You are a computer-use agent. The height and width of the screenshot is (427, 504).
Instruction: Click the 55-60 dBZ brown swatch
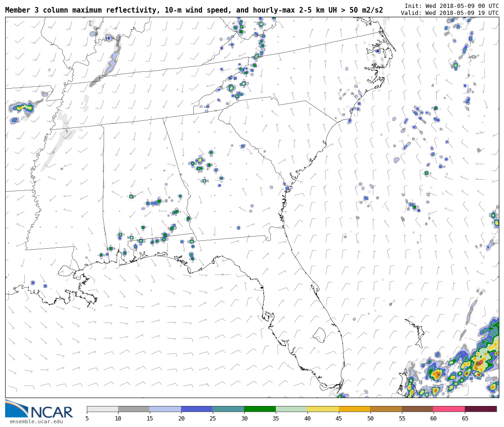(418, 409)
